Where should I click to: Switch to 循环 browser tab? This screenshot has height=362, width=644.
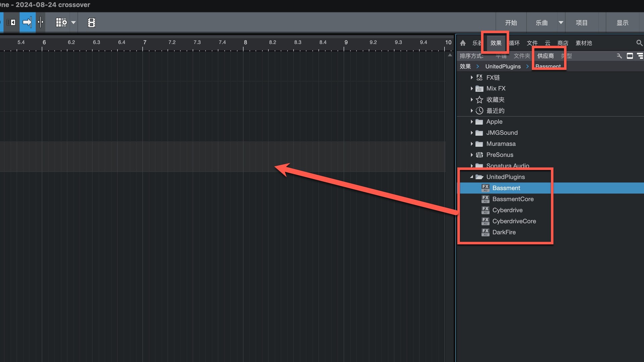click(x=515, y=43)
